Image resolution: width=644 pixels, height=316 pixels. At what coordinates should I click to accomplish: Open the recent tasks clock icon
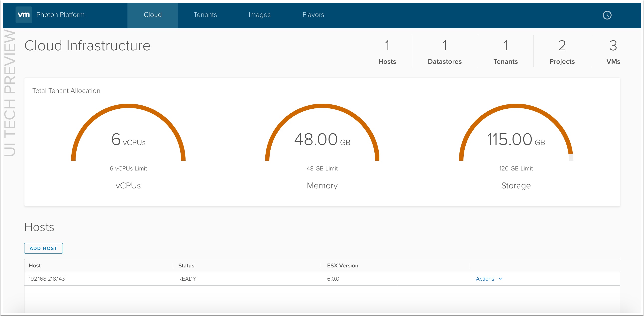[607, 15]
